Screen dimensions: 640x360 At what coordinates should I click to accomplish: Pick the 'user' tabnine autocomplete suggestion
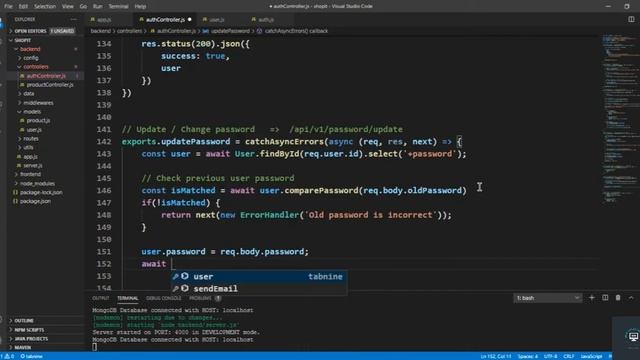pos(259,277)
